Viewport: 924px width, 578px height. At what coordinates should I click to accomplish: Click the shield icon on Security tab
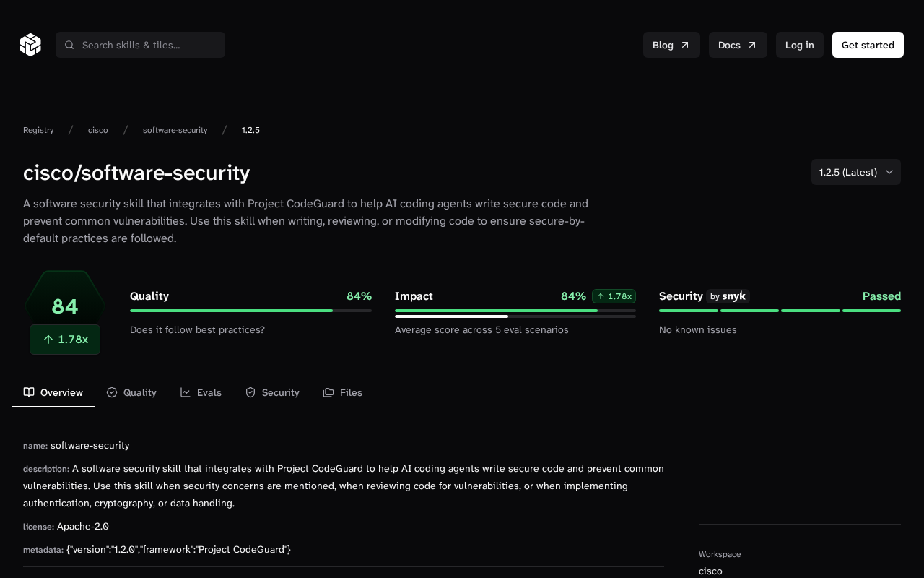point(250,392)
